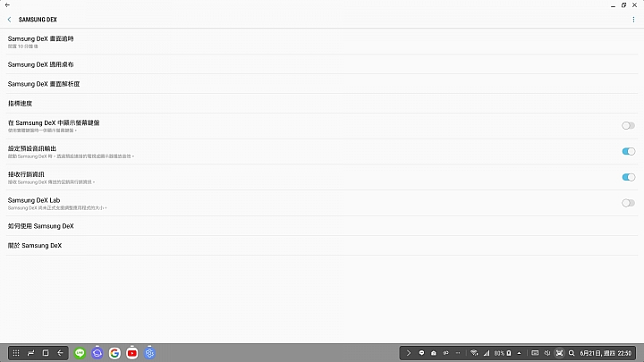Click the Samsung DeX Lab row title
Screen dimensions: 644x362
tap(34, 200)
